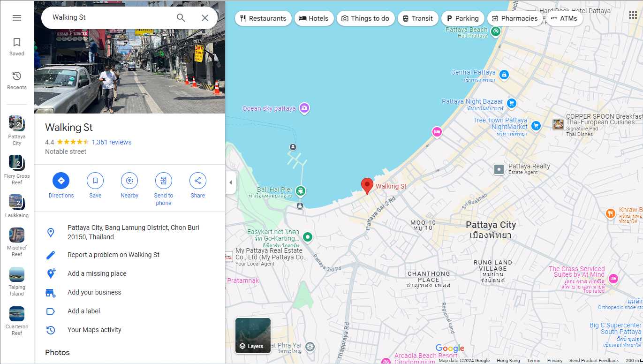Open the Layers map type switcher

point(253,335)
